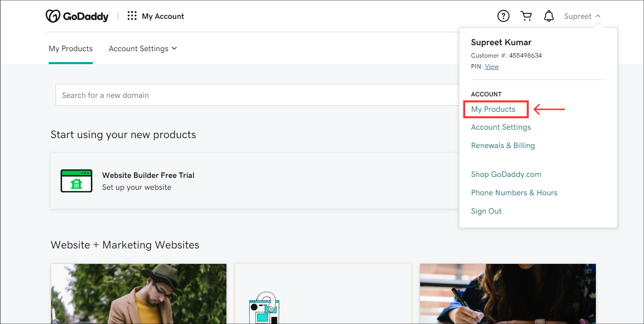Expand the Account Settings dropdown tab
Image resolution: width=644 pixels, height=324 pixels.
click(x=143, y=49)
